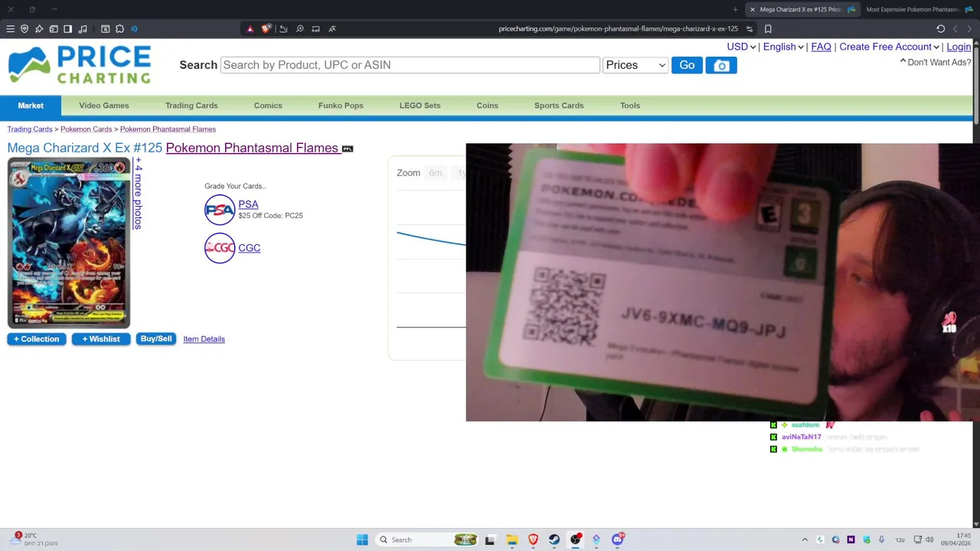Open the Windows Start button
Viewport: 980px width, 551px height.
point(362,540)
